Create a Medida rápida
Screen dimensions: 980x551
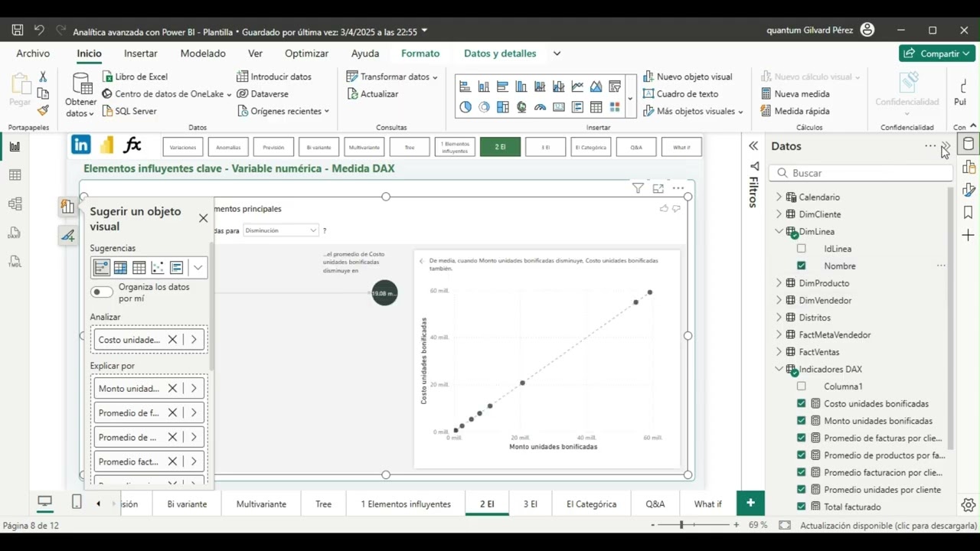pos(795,111)
